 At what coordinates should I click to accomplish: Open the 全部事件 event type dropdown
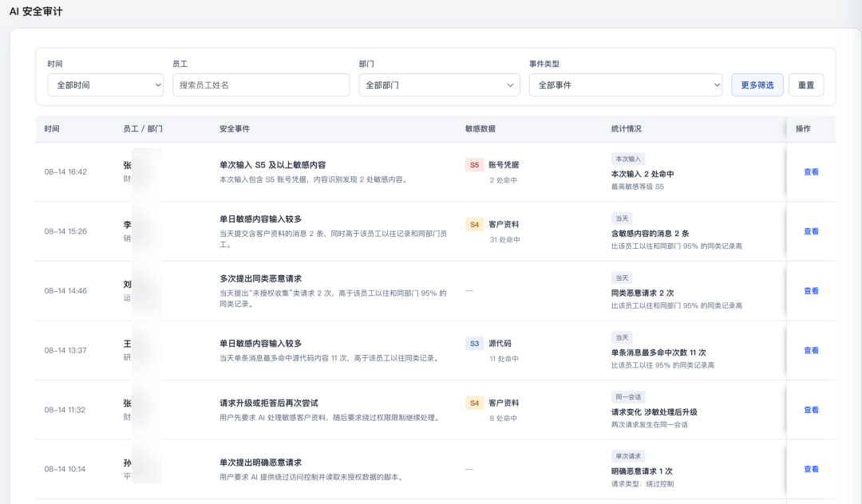[x=626, y=85]
